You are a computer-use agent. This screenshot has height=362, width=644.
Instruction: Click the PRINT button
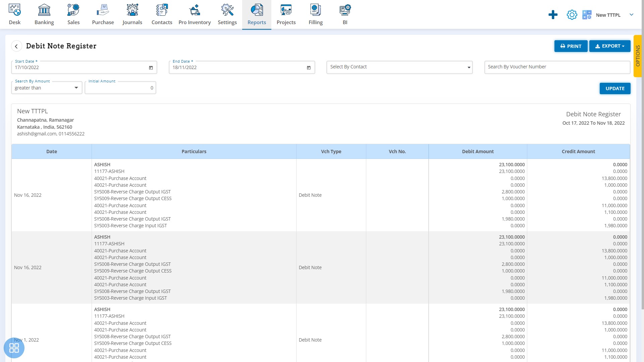coord(571,46)
